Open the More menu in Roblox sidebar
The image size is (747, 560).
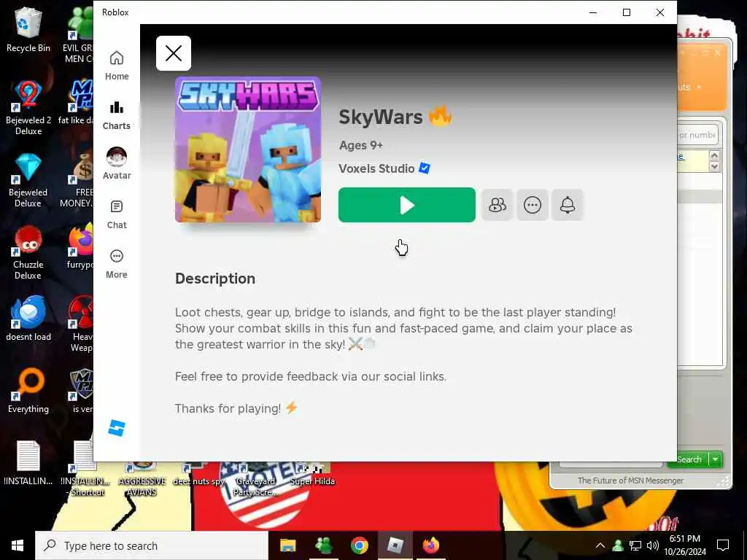(117, 264)
